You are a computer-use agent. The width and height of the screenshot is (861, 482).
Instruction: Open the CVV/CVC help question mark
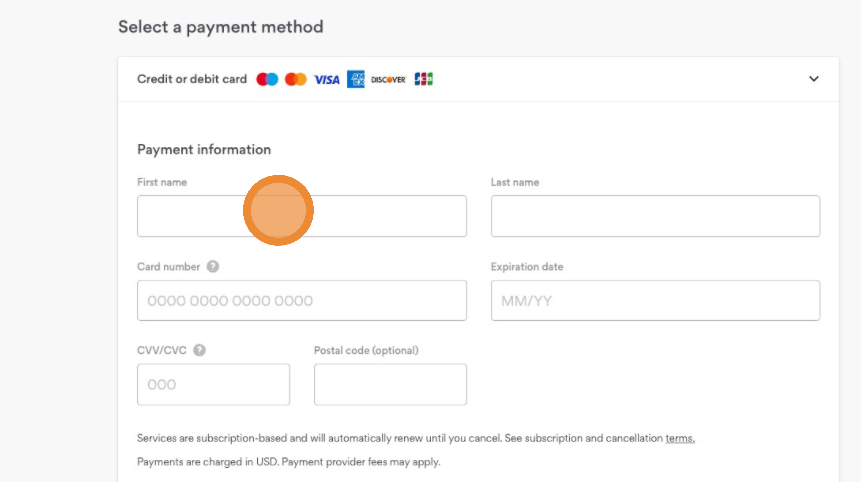[199, 350]
